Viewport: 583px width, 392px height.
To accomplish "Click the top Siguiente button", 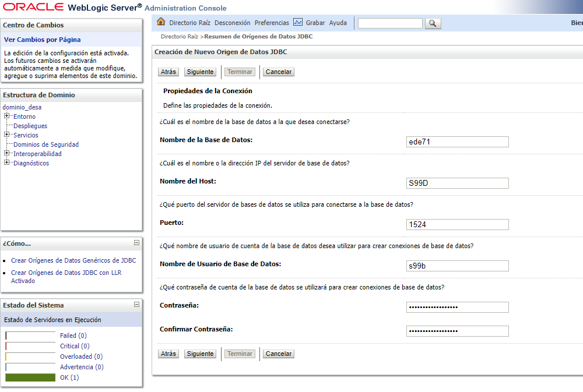I will pyautogui.click(x=200, y=72).
